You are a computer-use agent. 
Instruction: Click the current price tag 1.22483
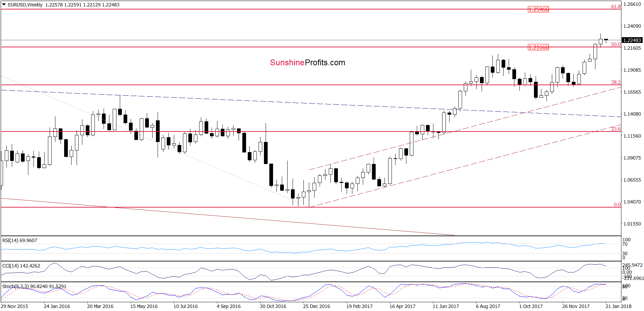click(x=632, y=40)
